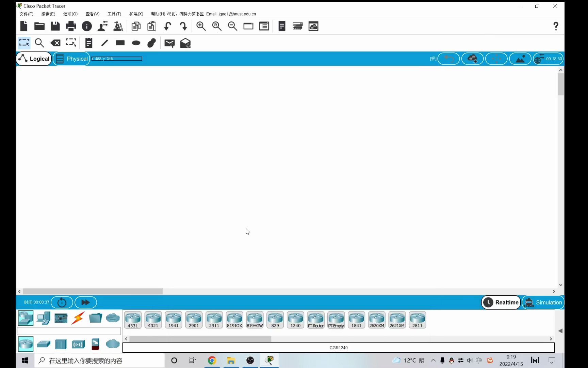Click the Redo arrow icon
588x368 pixels.
coord(183,26)
